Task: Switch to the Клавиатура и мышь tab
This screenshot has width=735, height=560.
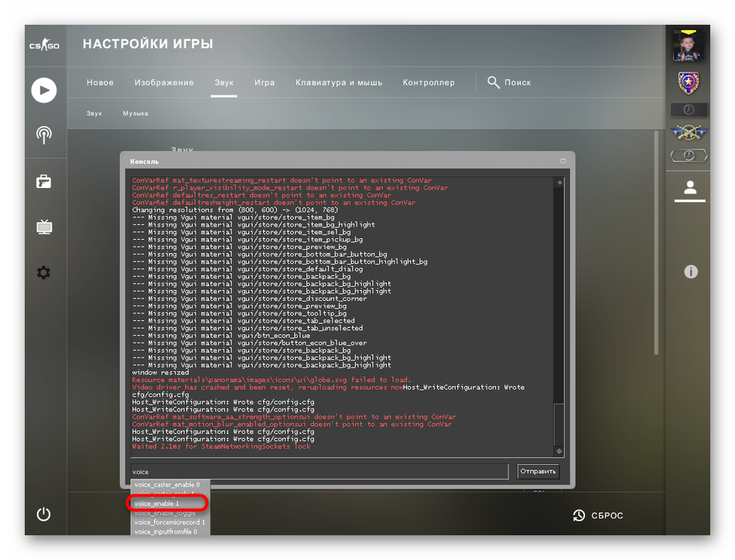Action: pyautogui.click(x=338, y=83)
